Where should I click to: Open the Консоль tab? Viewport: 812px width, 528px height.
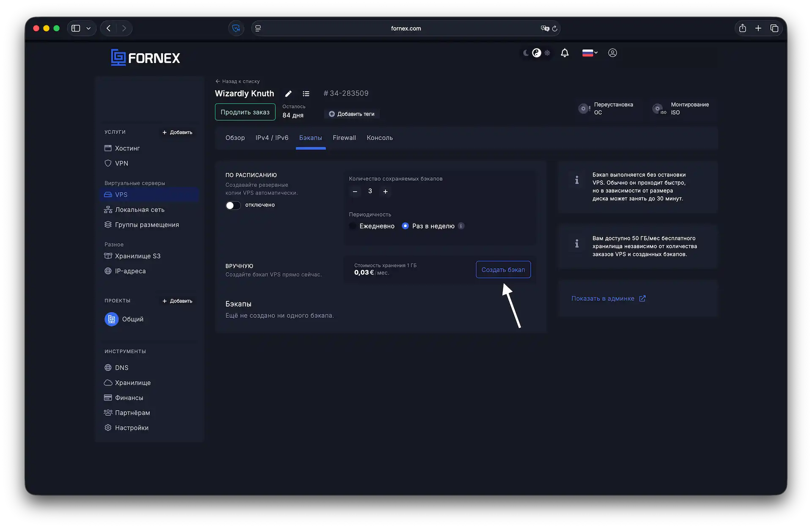coord(379,138)
